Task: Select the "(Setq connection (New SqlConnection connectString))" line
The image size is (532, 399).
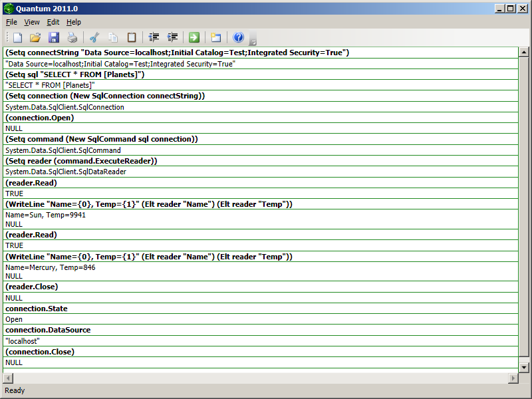Action: coord(261,96)
